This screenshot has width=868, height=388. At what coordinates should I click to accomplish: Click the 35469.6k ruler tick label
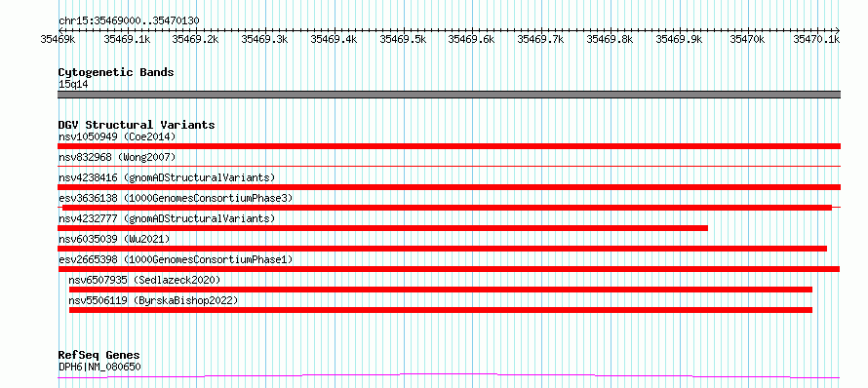(471, 39)
